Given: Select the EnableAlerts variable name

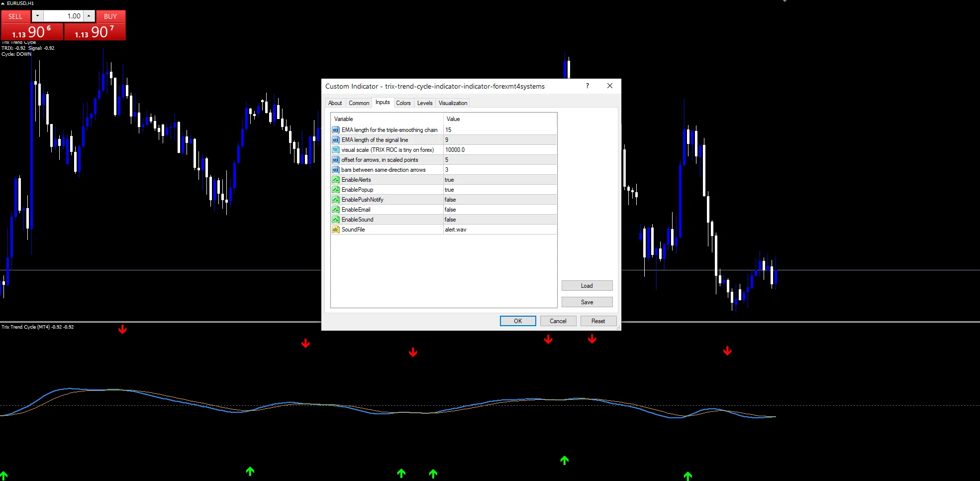Looking at the screenshot, I should pyautogui.click(x=356, y=180).
